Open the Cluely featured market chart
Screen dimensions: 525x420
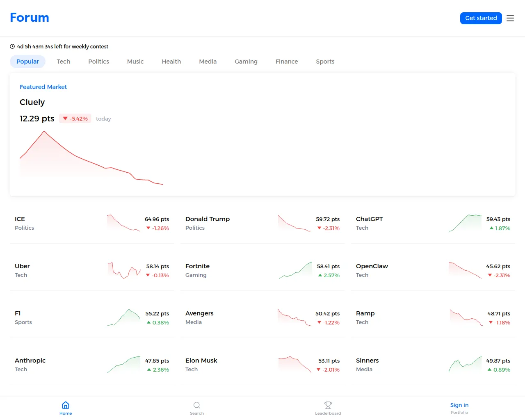(91, 158)
